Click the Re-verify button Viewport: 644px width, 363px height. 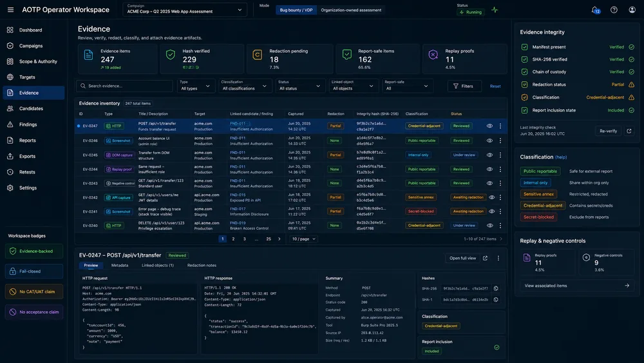(609, 131)
